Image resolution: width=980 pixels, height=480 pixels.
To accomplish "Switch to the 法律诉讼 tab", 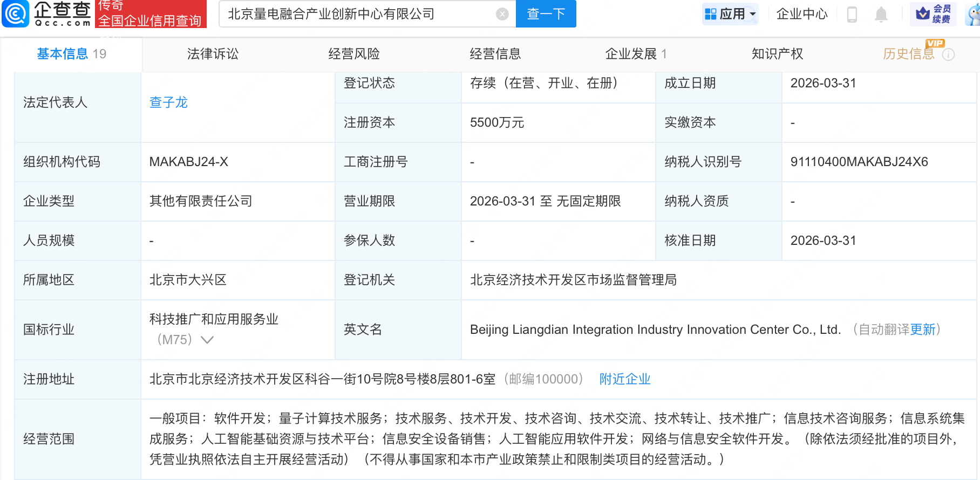I will point(213,54).
